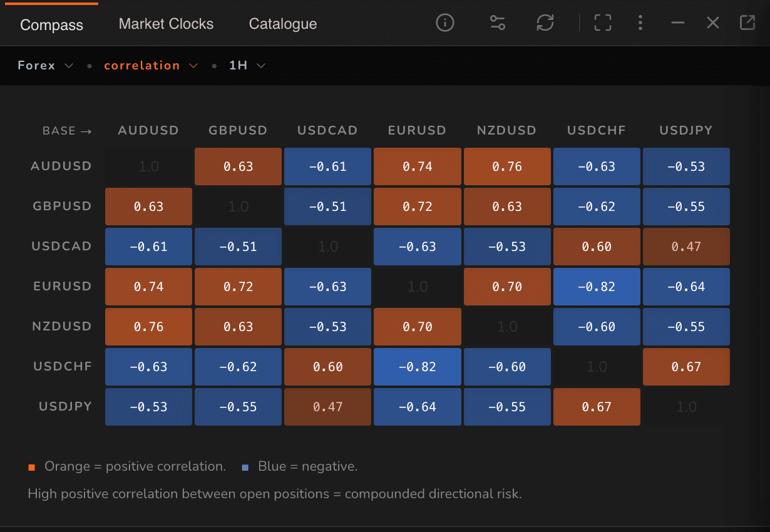Click USDCHF row, EURUSD column cell -0.82
The height and width of the screenshot is (532, 770).
pos(418,367)
